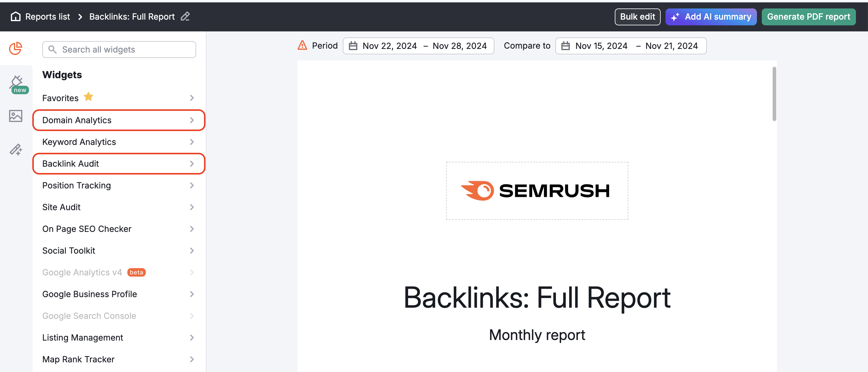This screenshot has width=868, height=372.
Task: Click the Search all widgets field
Action: pos(119,50)
